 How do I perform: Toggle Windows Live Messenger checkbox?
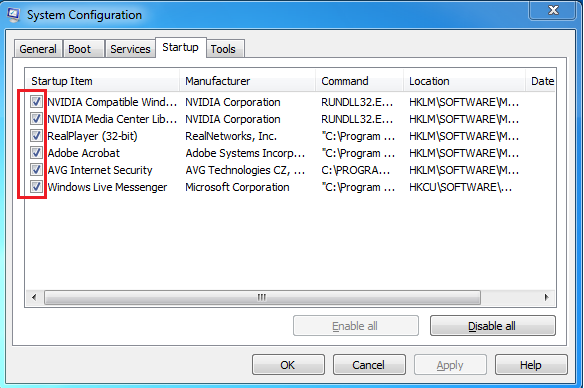pyautogui.click(x=36, y=187)
